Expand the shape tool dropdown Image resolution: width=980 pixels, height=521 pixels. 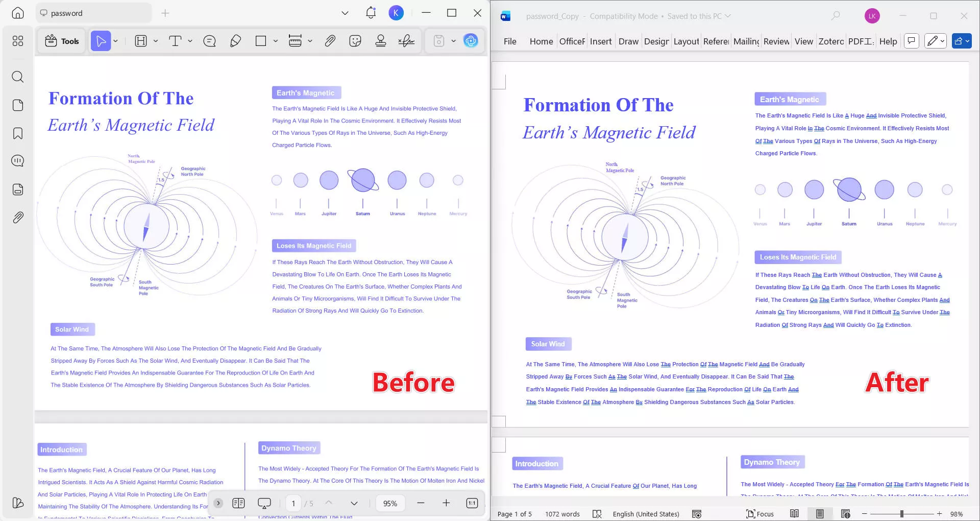pyautogui.click(x=276, y=41)
